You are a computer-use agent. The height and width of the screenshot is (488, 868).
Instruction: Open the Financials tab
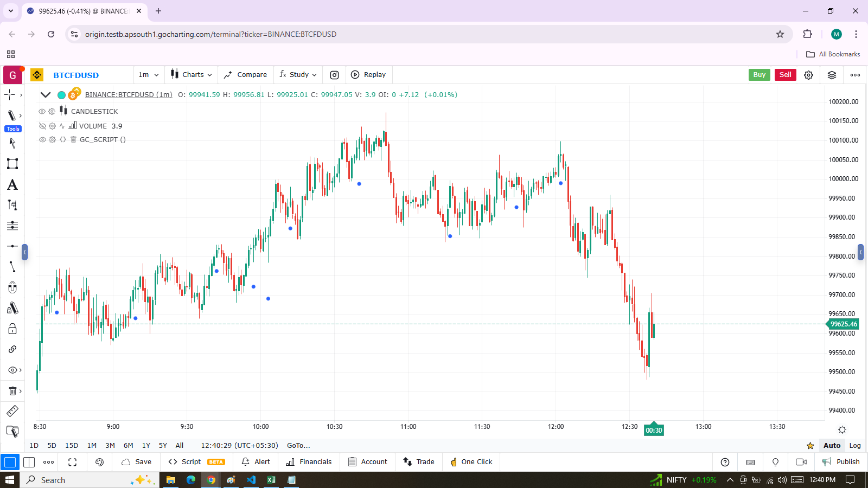point(309,462)
